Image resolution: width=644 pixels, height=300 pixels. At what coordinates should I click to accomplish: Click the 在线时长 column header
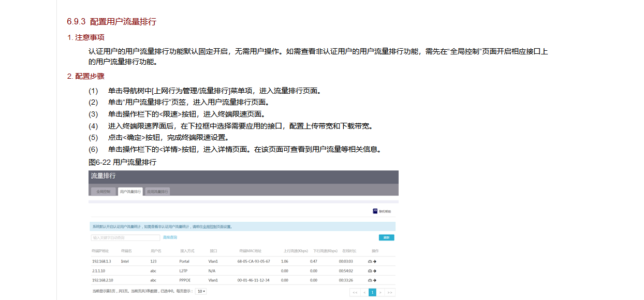pyautogui.click(x=349, y=251)
